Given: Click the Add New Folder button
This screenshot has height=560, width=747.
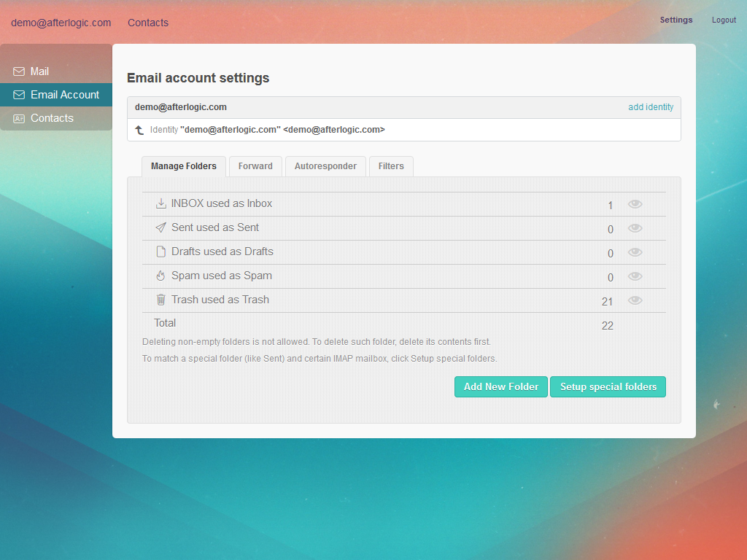Looking at the screenshot, I should click(x=500, y=386).
